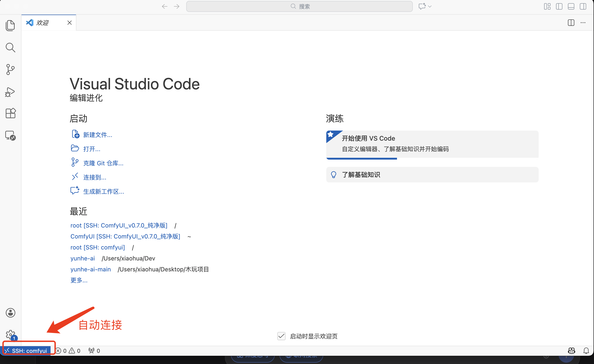Click the top search command center field
594x364 pixels.
click(x=299, y=6)
